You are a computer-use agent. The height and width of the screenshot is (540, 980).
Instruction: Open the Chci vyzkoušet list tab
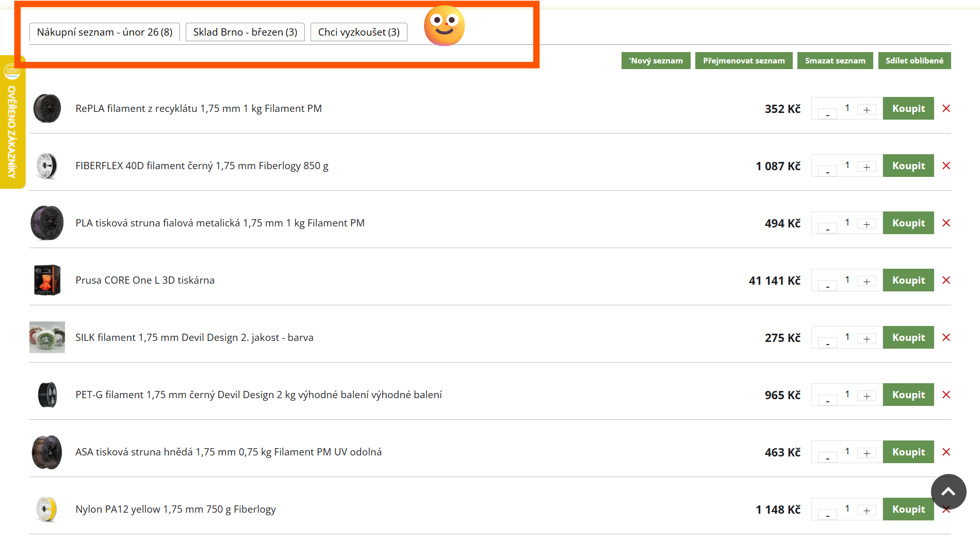[358, 32]
